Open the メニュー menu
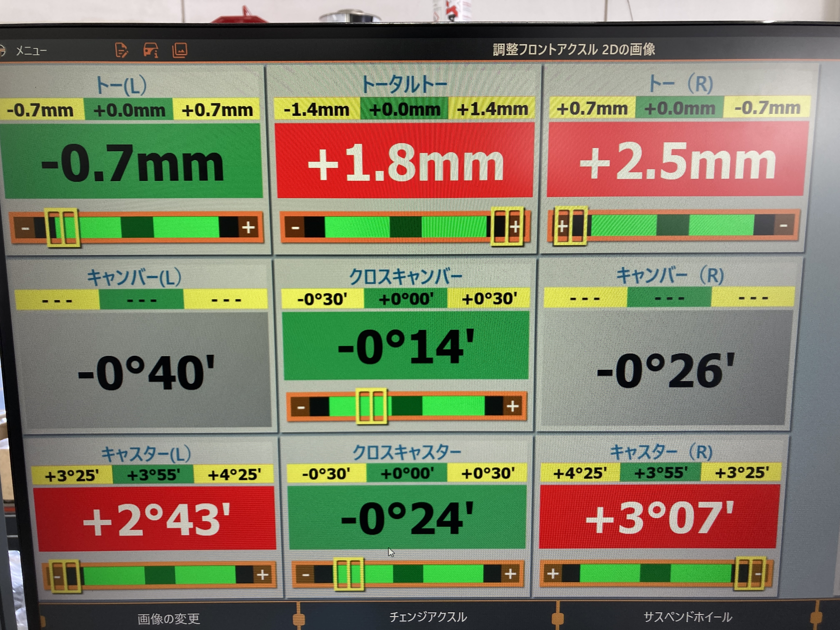Screen dimensions: 840x630 (31, 50)
